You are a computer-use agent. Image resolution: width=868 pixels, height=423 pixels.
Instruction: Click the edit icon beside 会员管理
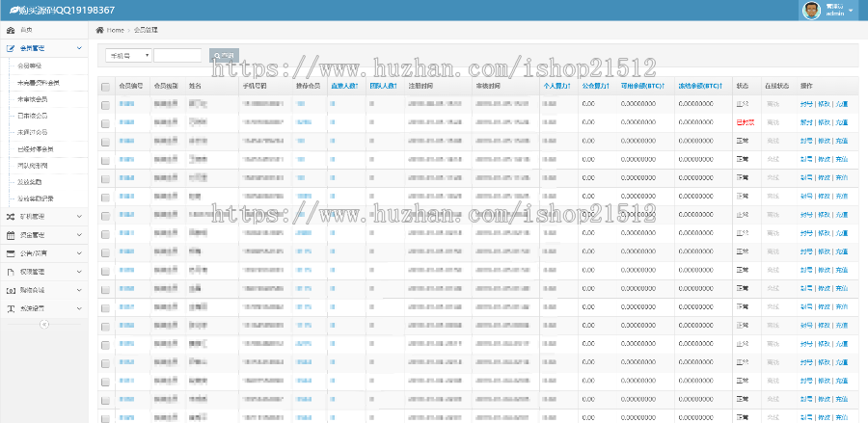point(11,48)
